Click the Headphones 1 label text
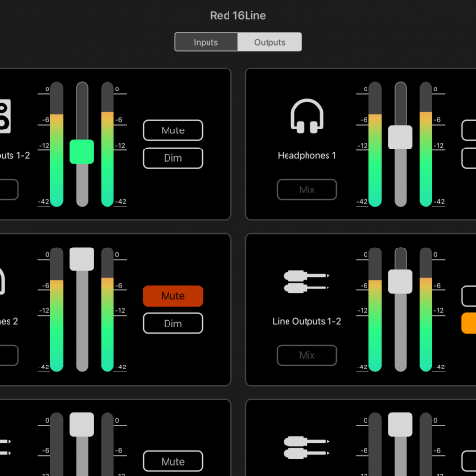Screen dimensions: 476x476 (x=307, y=156)
